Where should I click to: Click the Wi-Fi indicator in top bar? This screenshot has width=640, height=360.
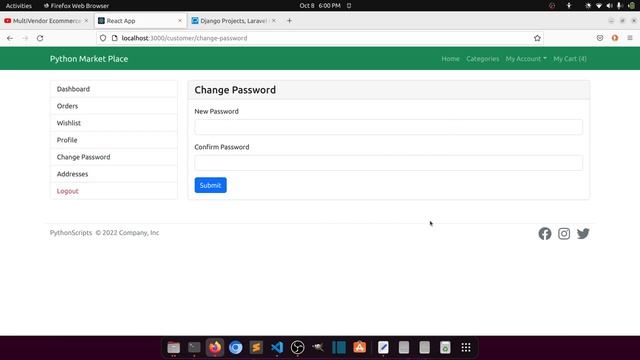pyautogui.click(x=599, y=6)
